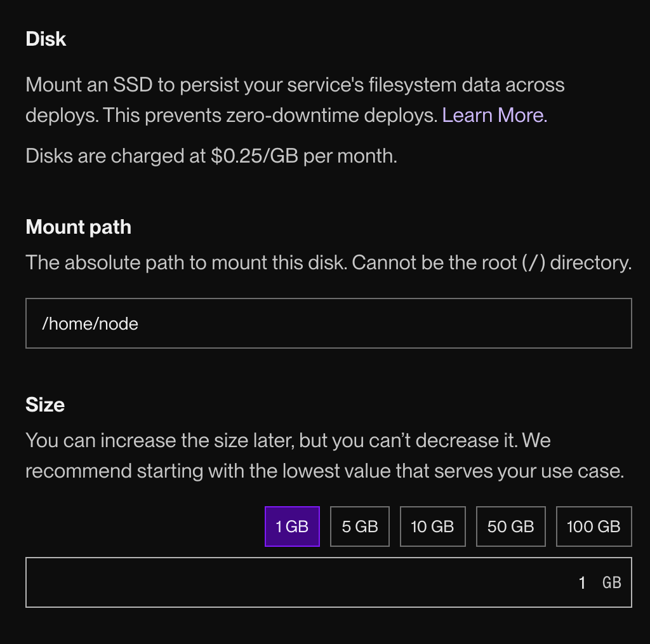Screen dimensions: 650x644
Task: Select the 5 GB size preset
Action: click(x=359, y=526)
